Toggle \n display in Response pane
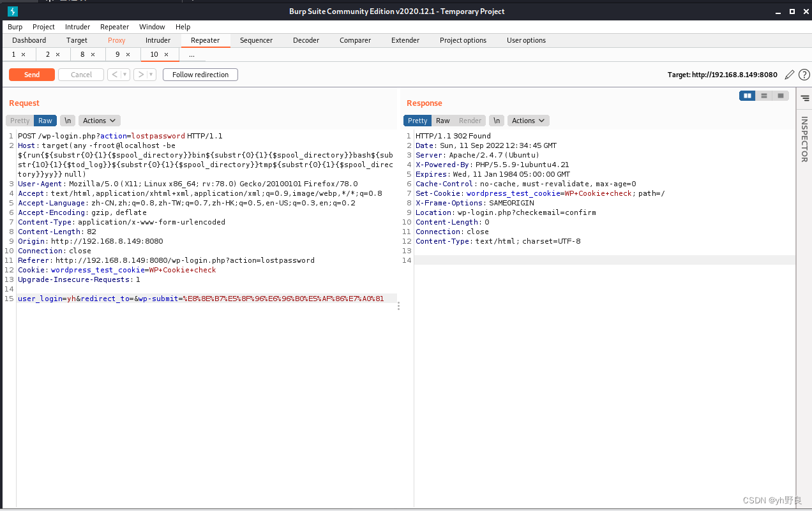The width and height of the screenshot is (812, 511). point(497,121)
